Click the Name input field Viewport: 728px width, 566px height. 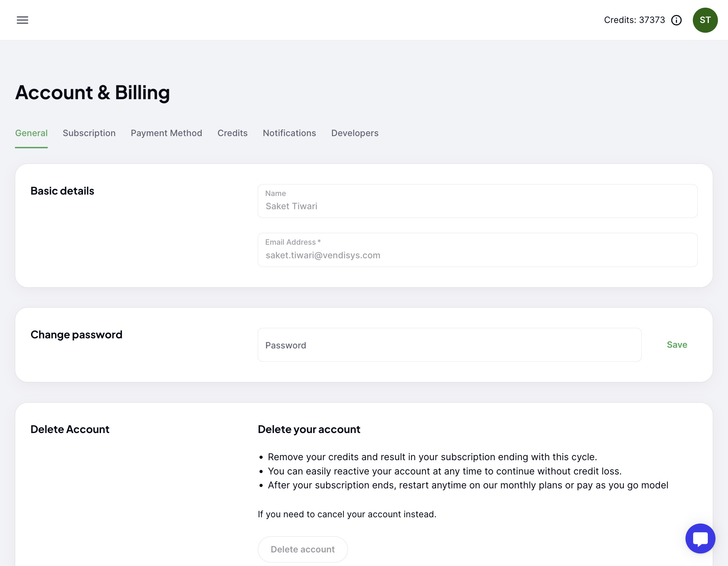(x=477, y=201)
